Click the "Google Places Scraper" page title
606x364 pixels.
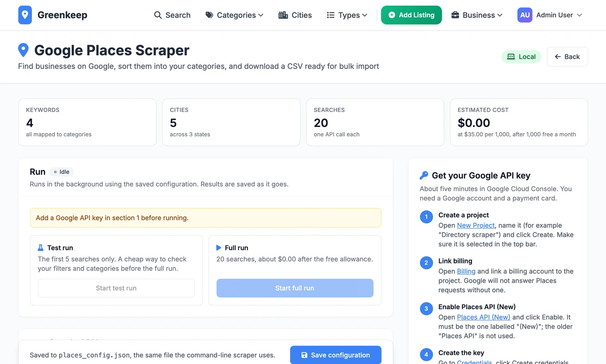[x=112, y=50]
